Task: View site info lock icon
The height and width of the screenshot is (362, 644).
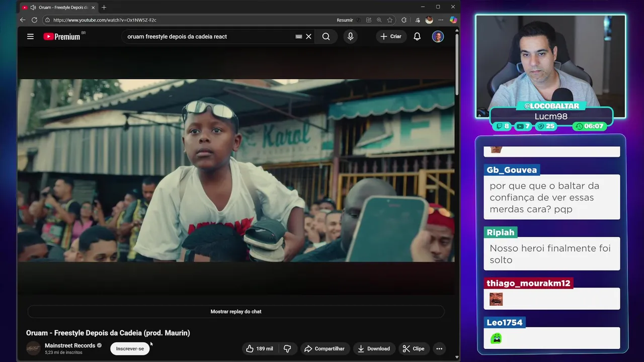Action: pyautogui.click(x=47, y=20)
